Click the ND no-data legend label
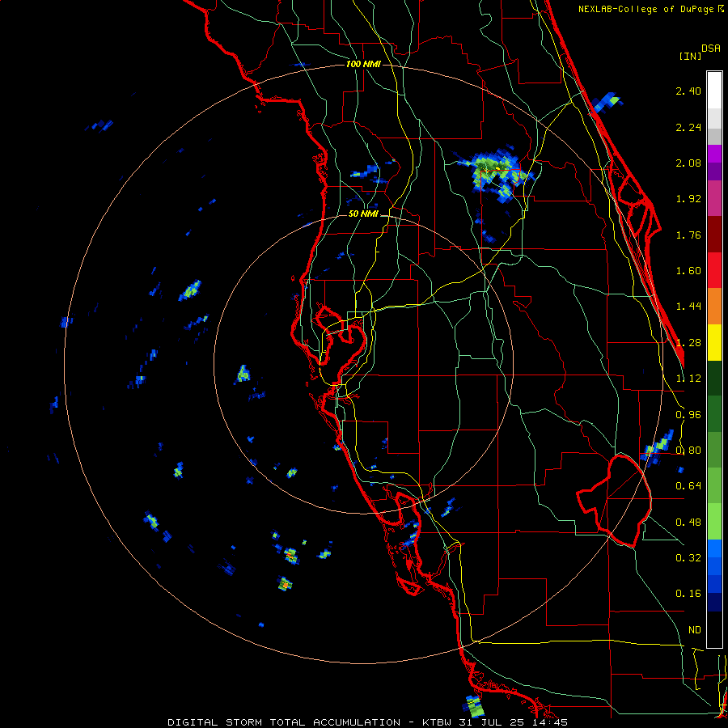Screen dimensions: 728x728 [x=695, y=630]
